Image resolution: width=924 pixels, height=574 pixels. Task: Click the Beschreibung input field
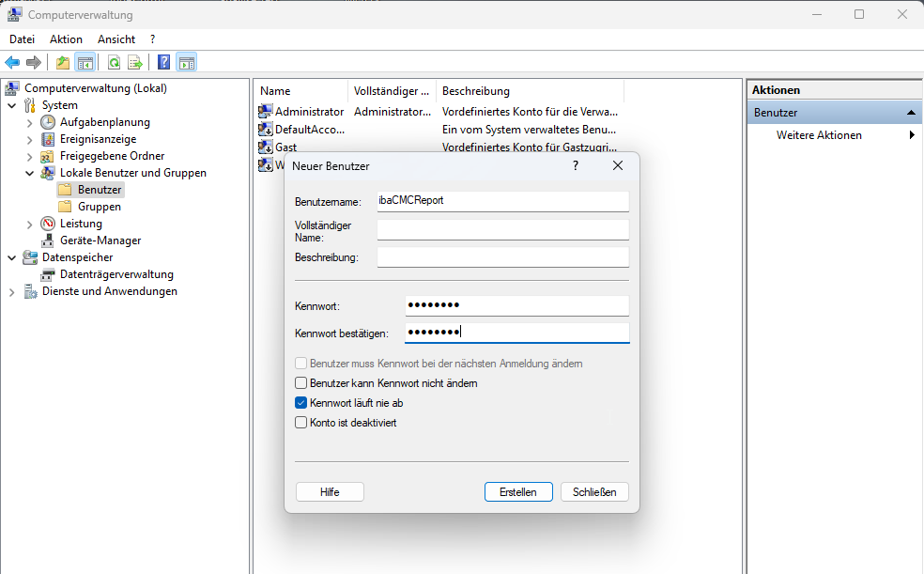click(503, 257)
